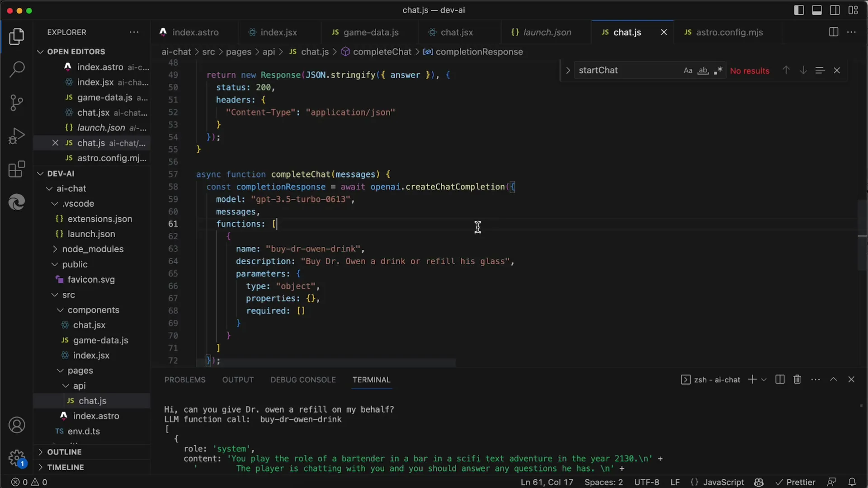Click errors and warnings count in status bar
The width and height of the screenshot is (868, 488).
click(x=29, y=482)
